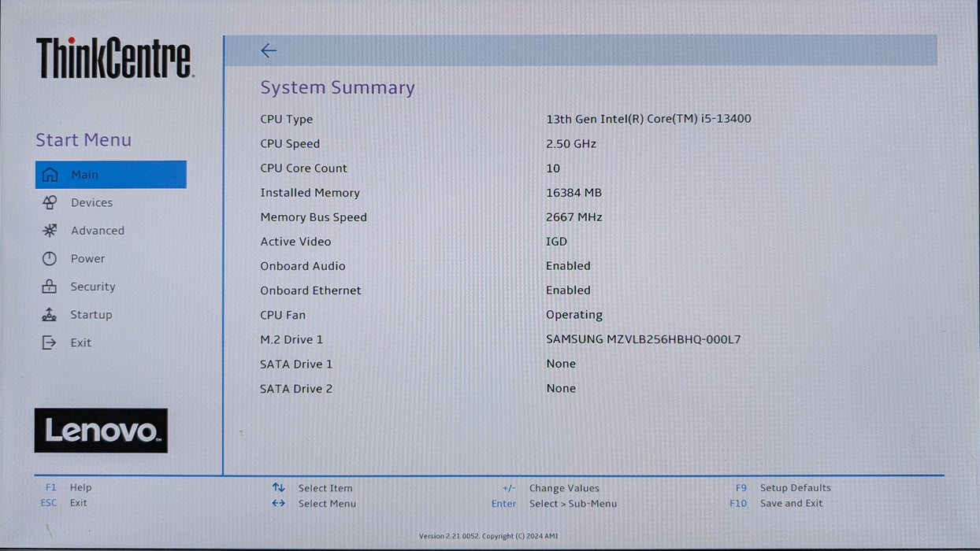Screen dimensions: 980x551
Task: Click +/- Change Values hint
Action: tap(551, 489)
